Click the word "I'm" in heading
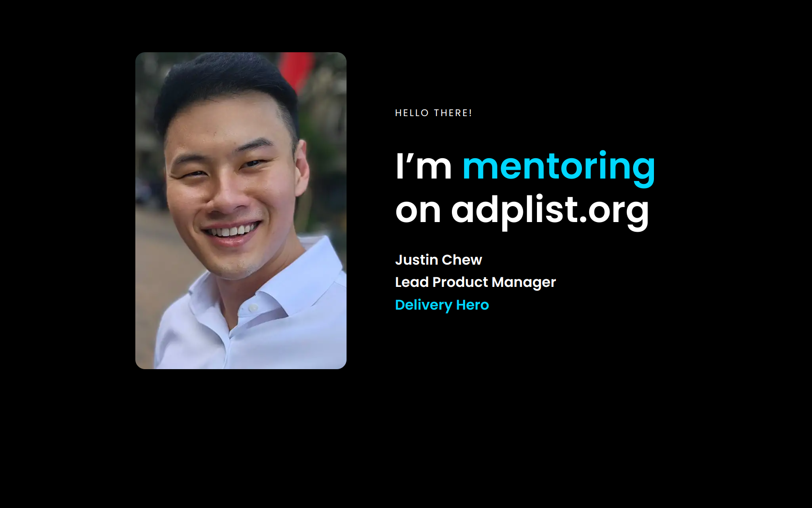 point(423,166)
